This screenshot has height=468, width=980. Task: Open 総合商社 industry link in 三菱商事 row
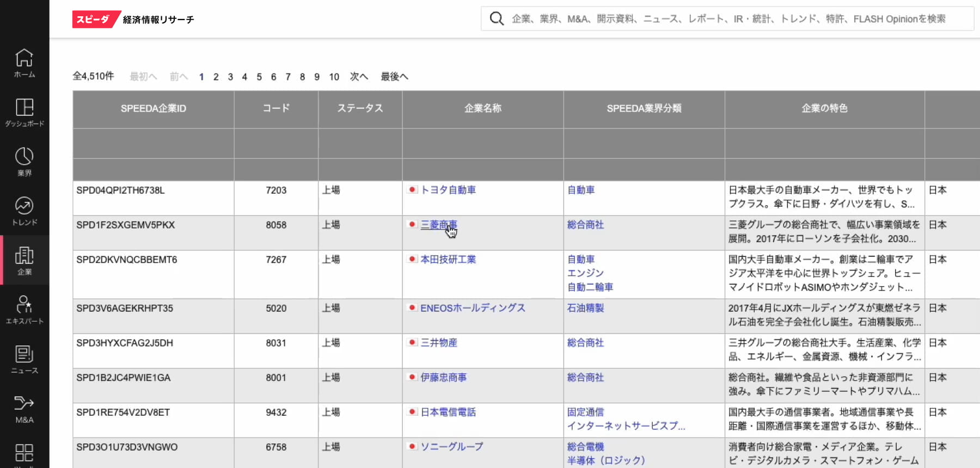[585, 225]
